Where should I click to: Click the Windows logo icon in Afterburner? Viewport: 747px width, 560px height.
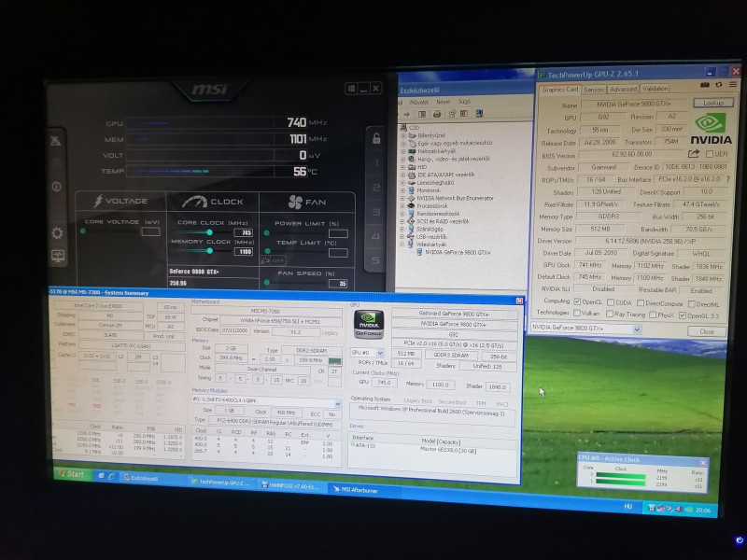(x=351, y=89)
